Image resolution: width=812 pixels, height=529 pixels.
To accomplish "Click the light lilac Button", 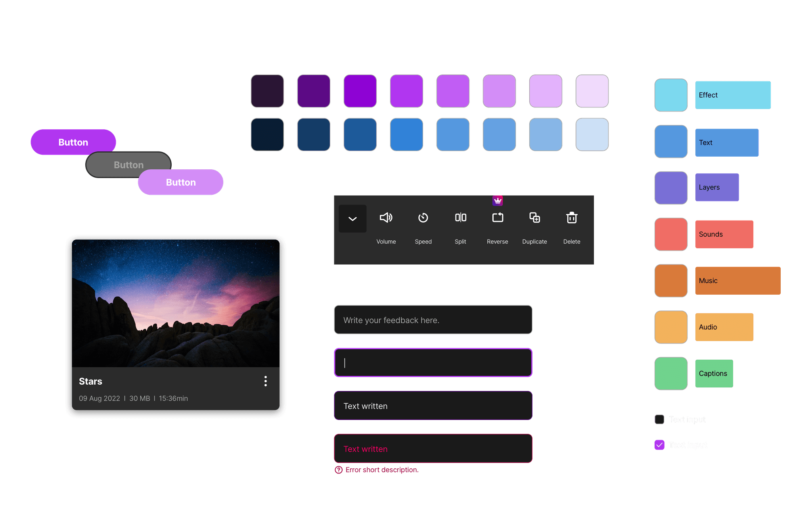I will 181,182.
